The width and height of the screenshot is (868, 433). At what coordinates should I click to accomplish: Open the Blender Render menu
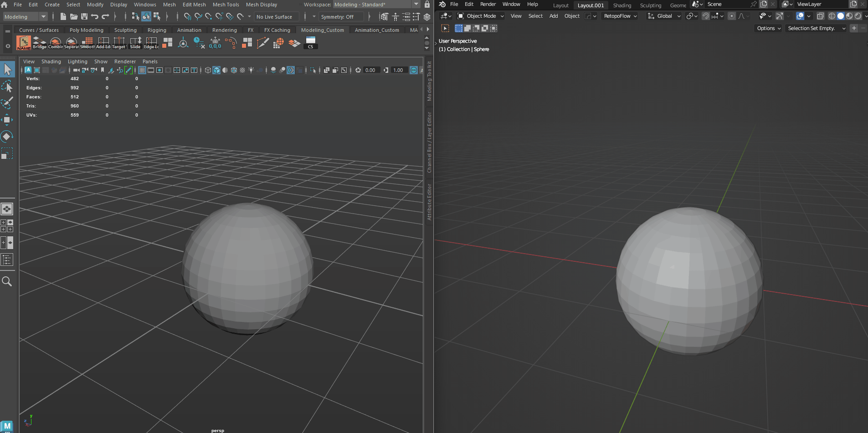pos(488,4)
